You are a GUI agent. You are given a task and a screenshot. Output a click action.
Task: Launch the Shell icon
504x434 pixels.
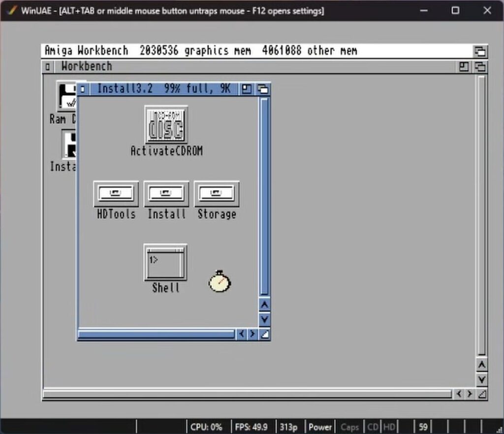click(165, 262)
